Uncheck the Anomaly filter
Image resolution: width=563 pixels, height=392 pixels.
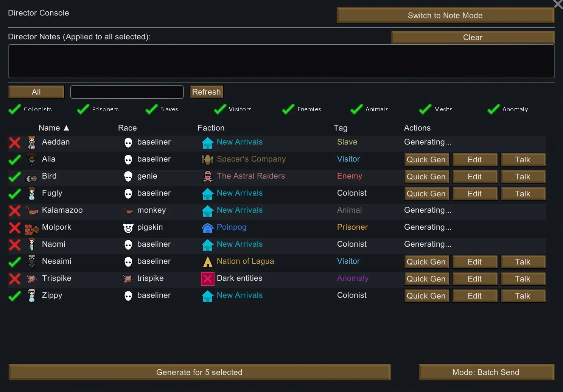pyautogui.click(x=493, y=109)
